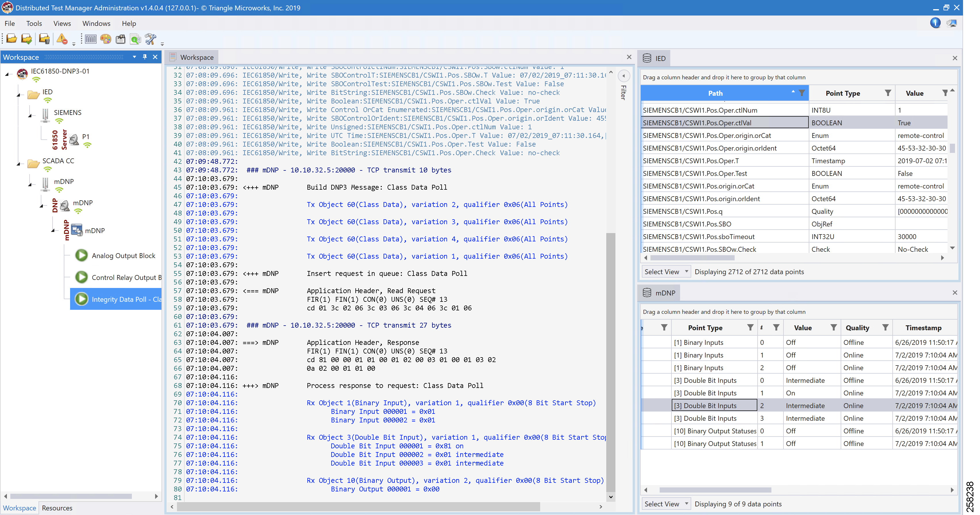The height and width of the screenshot is (515, 980).
Task: Click Quality filter funnel in mDNP grid
Action: [x=886, y=327]
